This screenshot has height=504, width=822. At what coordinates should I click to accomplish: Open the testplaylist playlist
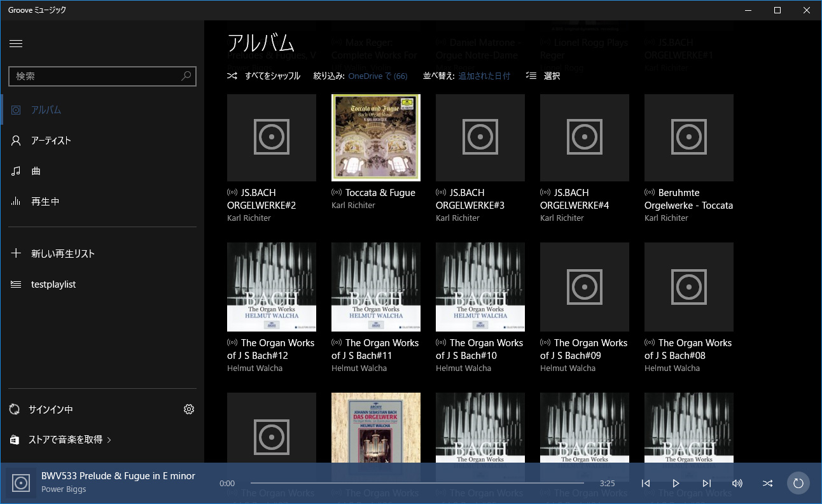tap(53, 284)
